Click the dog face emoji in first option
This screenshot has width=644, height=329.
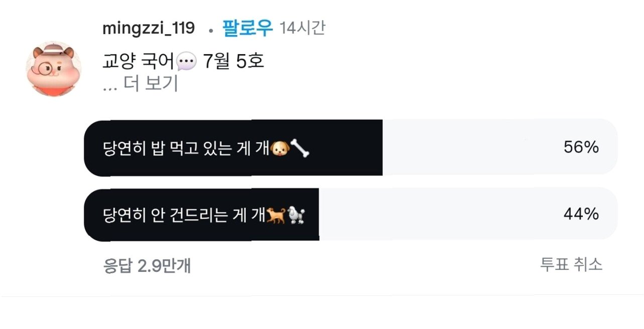(279, 148)
